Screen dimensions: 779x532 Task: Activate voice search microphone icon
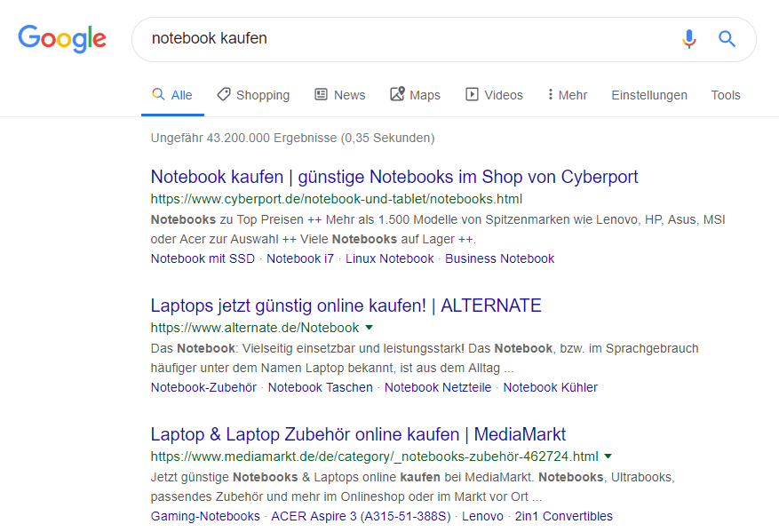(689, 39)
